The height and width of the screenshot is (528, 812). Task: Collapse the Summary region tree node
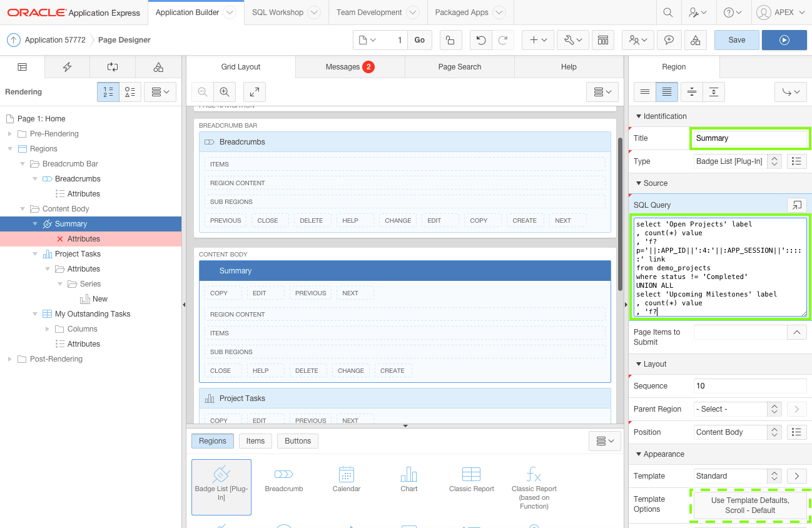click(35, 224)
